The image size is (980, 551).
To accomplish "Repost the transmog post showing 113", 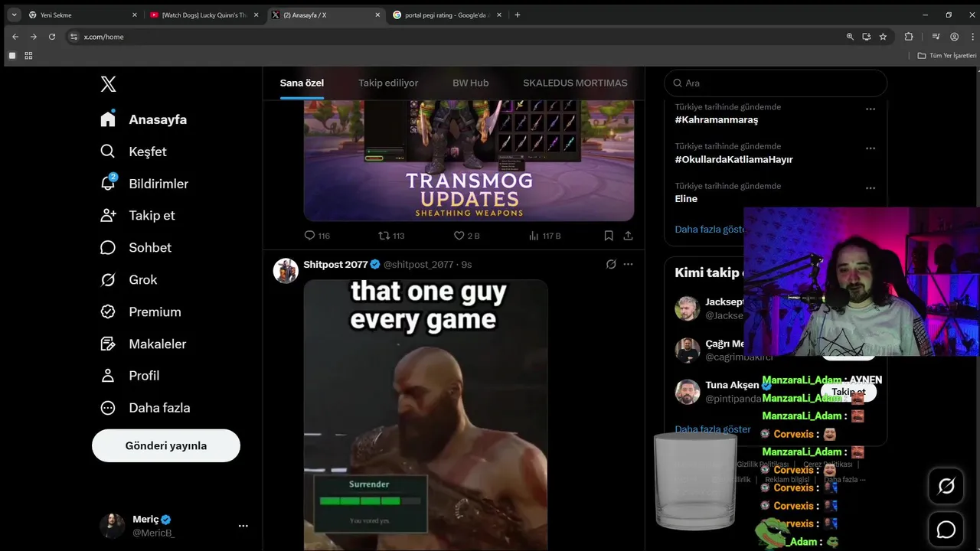I will click(391, 236).
